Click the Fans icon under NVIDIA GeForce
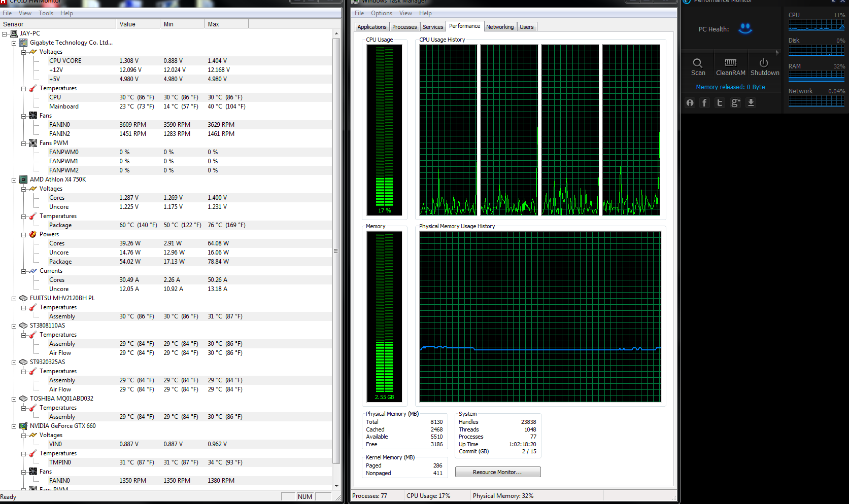The height and width of the screenshot is (504, 849). pos(33,472)
